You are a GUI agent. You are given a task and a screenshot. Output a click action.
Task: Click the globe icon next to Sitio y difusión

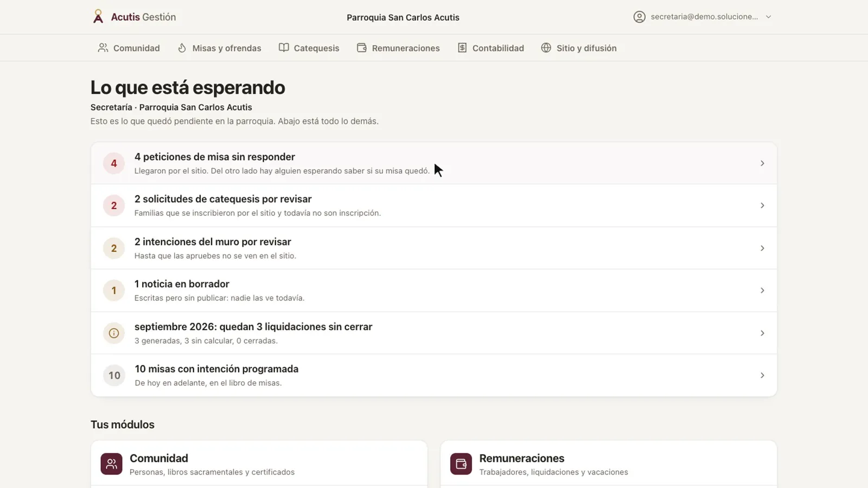(546, 48)
